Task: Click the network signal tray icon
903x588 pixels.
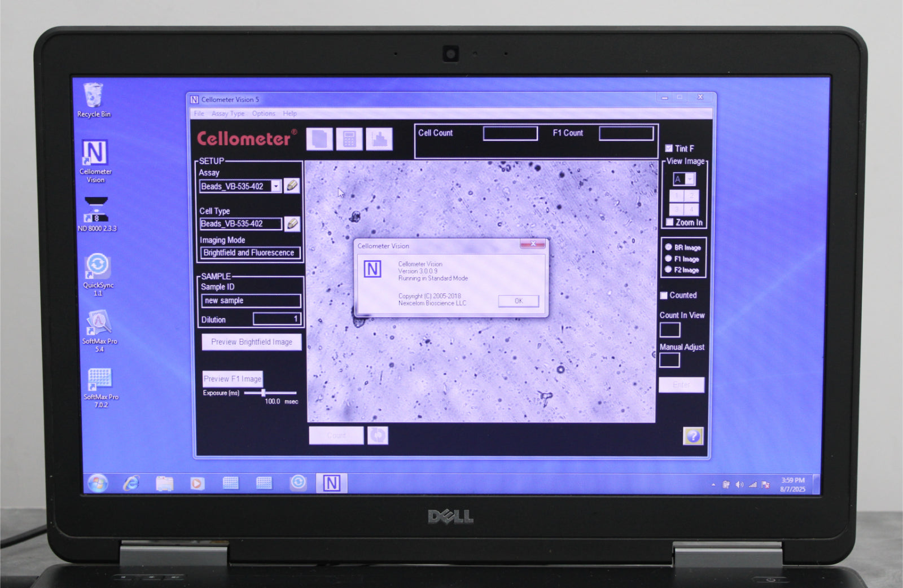Action: pyautogui.click(x=752, y=485)
